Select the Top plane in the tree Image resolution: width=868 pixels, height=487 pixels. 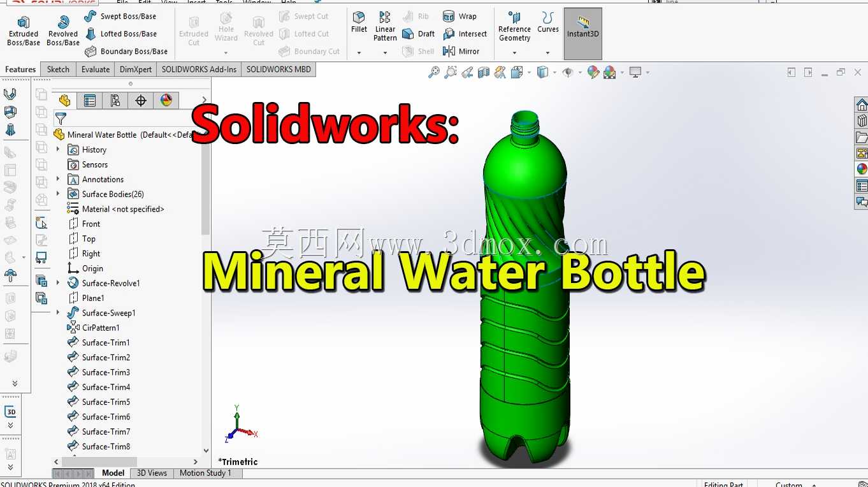pyautogui.click(x=82, y=239)
